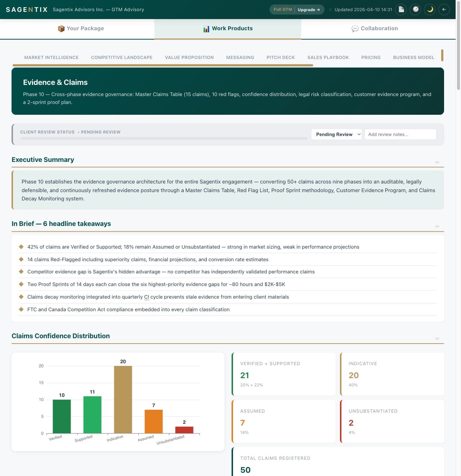Click the Add review notes field
This screenshot has height=476, width=461.
click(400, 134)
